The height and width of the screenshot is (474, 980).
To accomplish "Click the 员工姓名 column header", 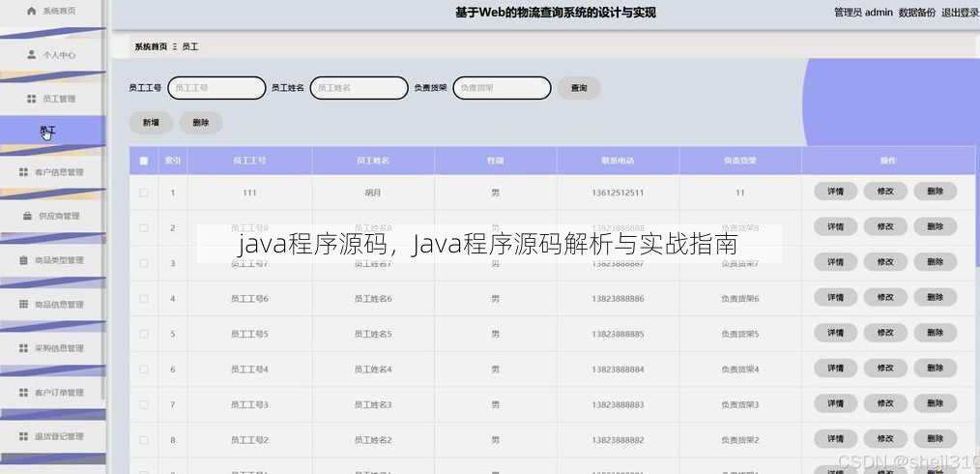I will [x=373, y=161].
